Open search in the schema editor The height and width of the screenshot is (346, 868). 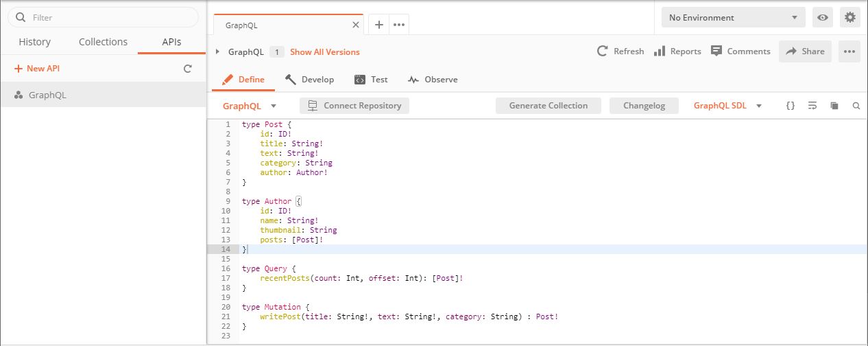pos(856,106)
